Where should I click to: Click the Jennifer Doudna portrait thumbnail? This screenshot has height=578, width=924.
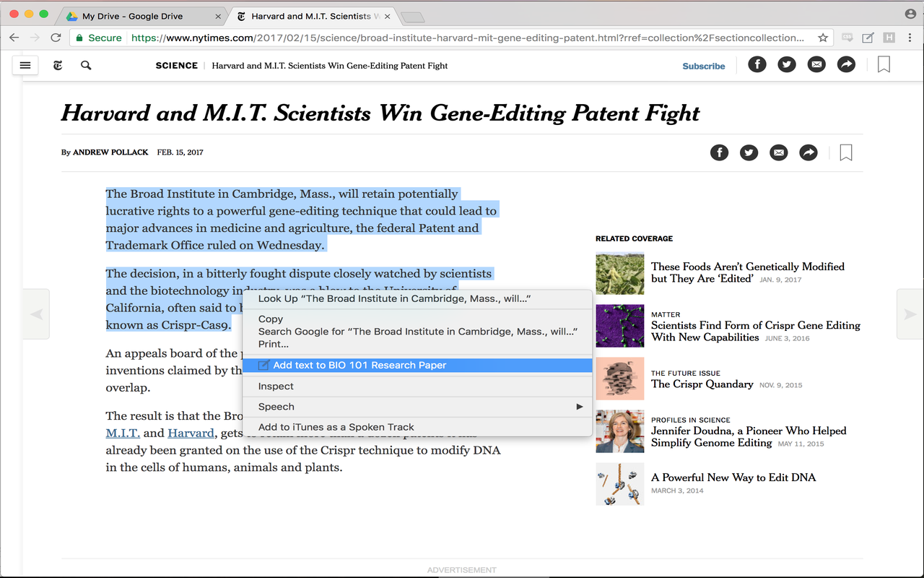(620, 431)
